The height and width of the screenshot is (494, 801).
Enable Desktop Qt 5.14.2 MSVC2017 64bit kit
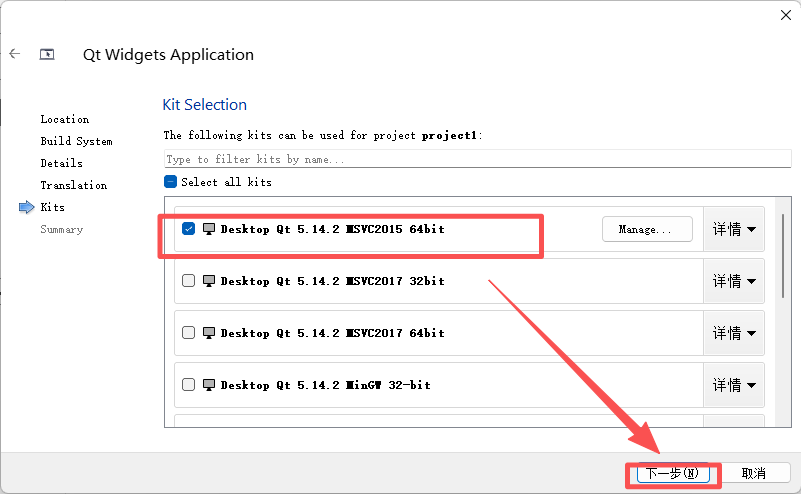(189, 333)
